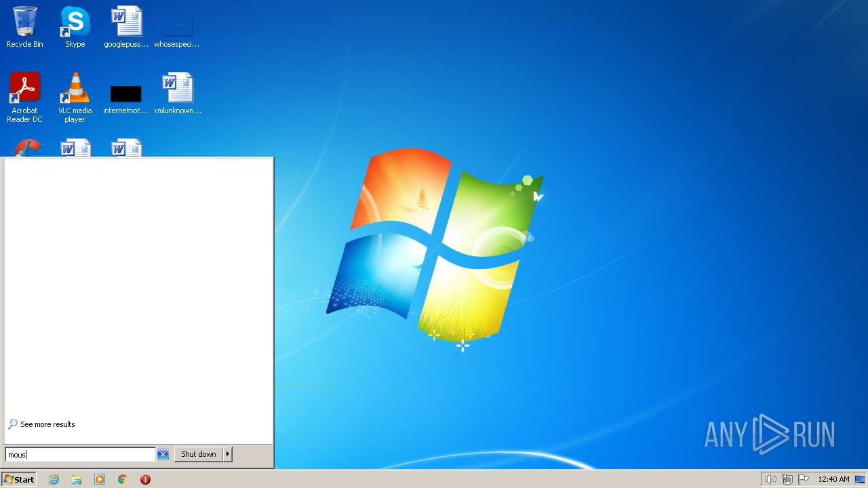Click the red Opera-style taskbar icon
Viewport: 868px width, 488px height.
pos(145,479)
